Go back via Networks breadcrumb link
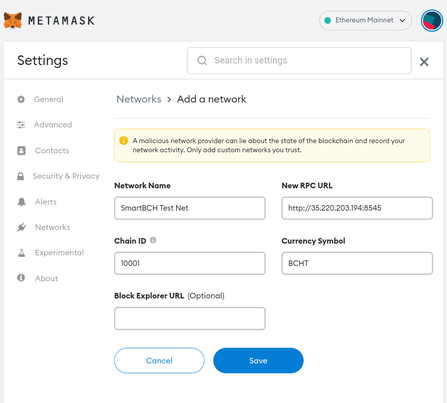Screen dimensions: 447x403 pos(139,99)
